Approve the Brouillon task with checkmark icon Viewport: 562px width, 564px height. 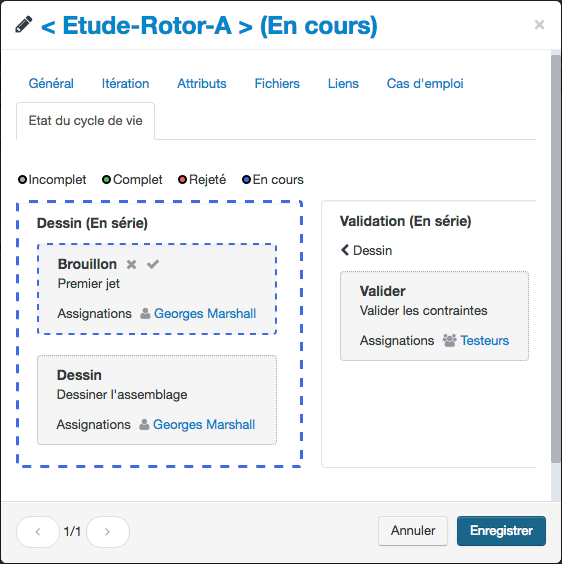153,265
